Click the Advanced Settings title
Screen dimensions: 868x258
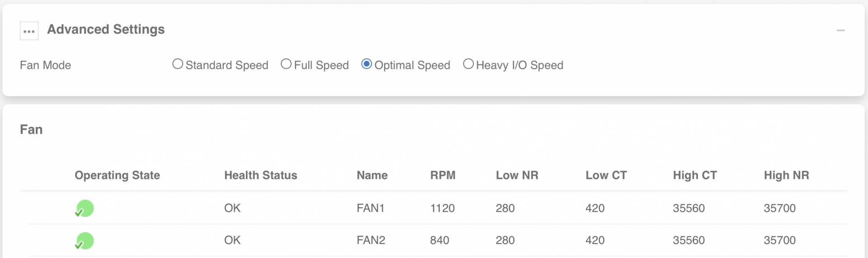coord(106,29)
